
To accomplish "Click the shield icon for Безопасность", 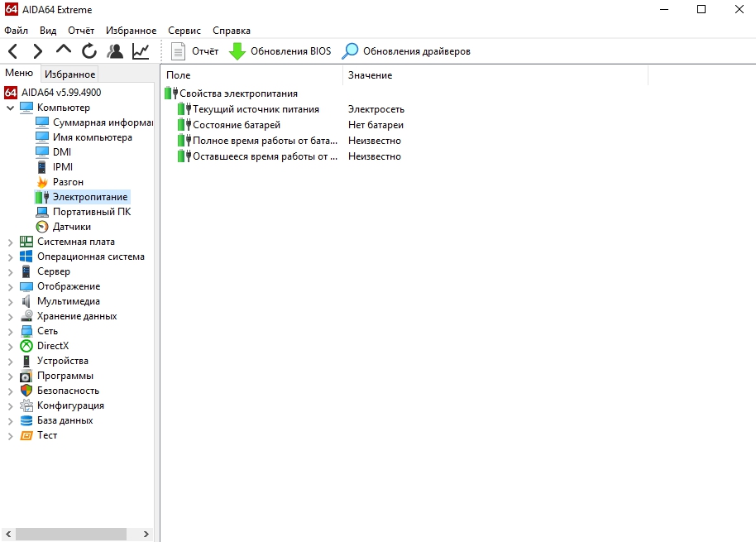I will (26, 391).
